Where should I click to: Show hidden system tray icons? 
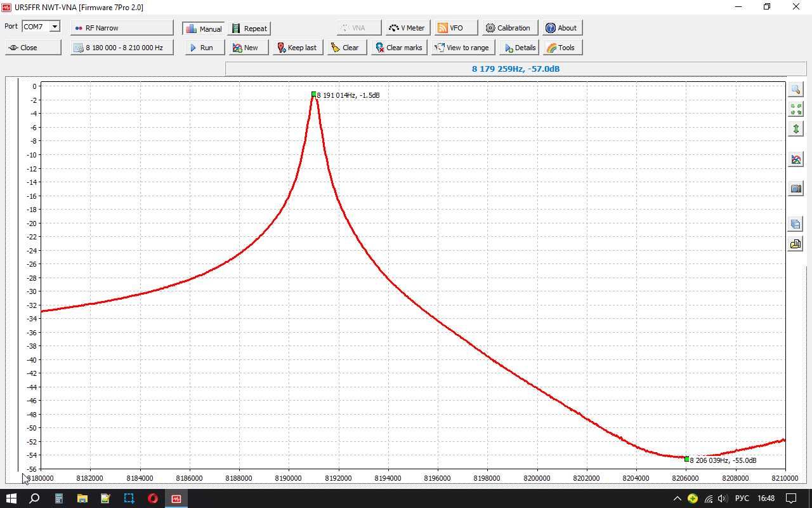[677, 498]
